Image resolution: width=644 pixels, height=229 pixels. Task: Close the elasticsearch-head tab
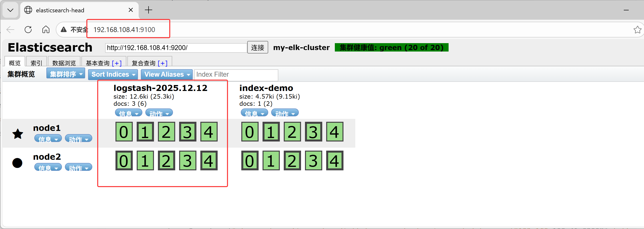(x=131, y=10)
